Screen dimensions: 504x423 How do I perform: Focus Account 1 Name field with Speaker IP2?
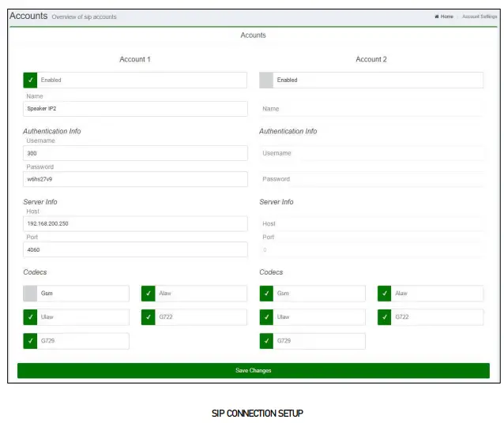pos(135,109)
